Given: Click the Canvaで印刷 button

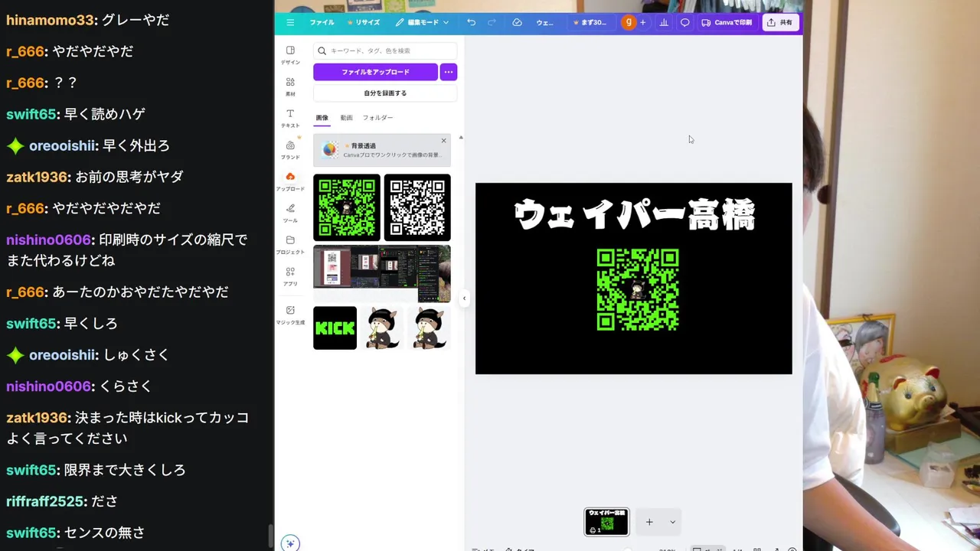Looking at the screenshot, I should pyautogui.click(x=727, y=22).
